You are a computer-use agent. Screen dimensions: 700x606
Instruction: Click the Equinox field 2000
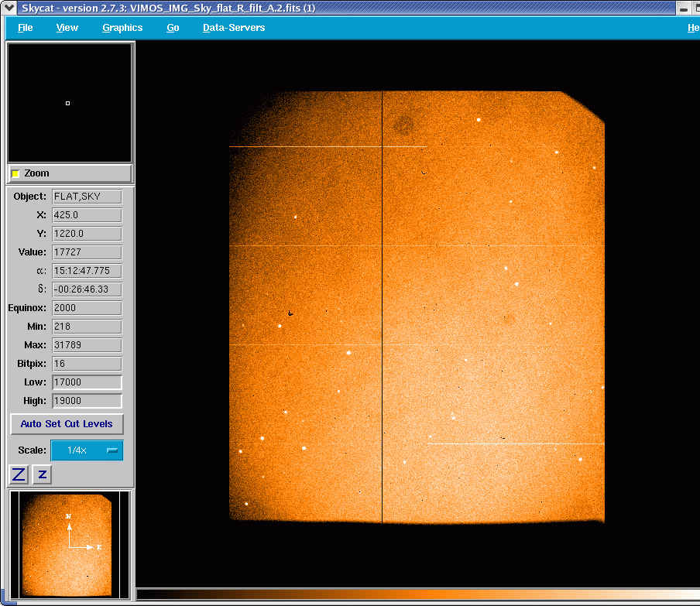[87, 308]
